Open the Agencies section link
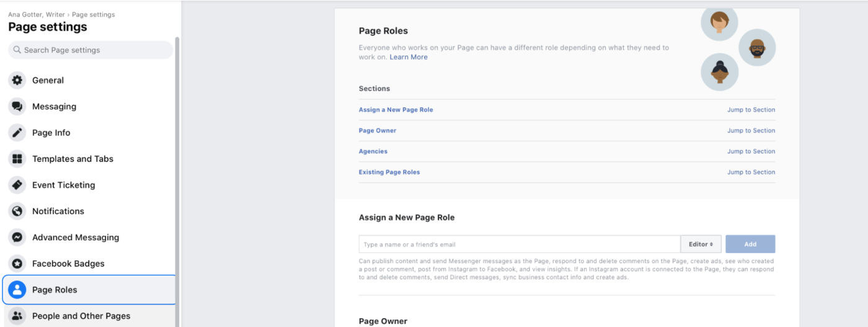This screenshot has width=868, height=327. tap(373, 151)
